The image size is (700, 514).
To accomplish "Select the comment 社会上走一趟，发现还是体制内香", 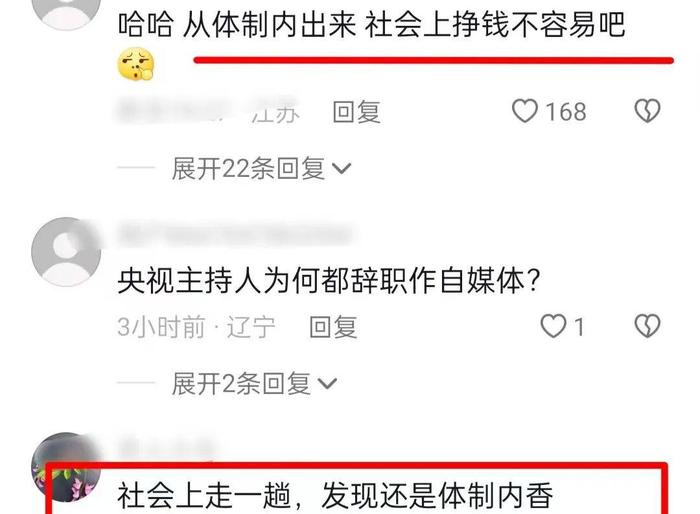I will click(x=335, y=495).
